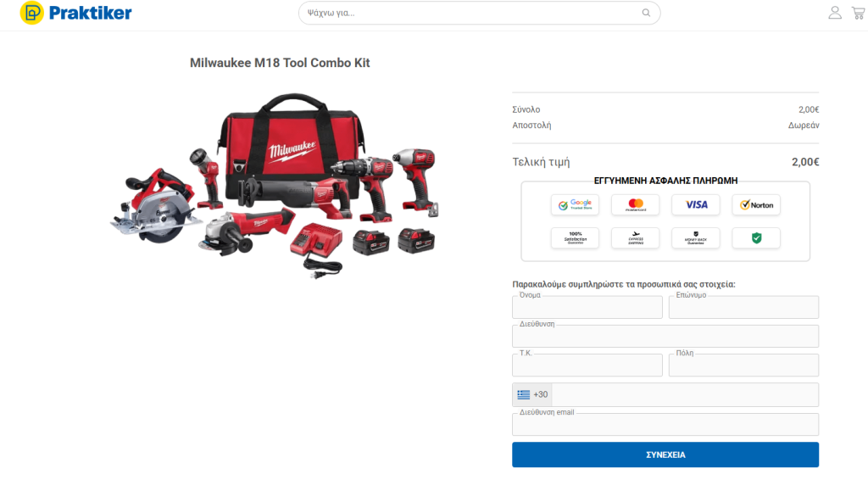
Task: Click the green shield badge
Action: pyautogui.click(x=756, y=238)
